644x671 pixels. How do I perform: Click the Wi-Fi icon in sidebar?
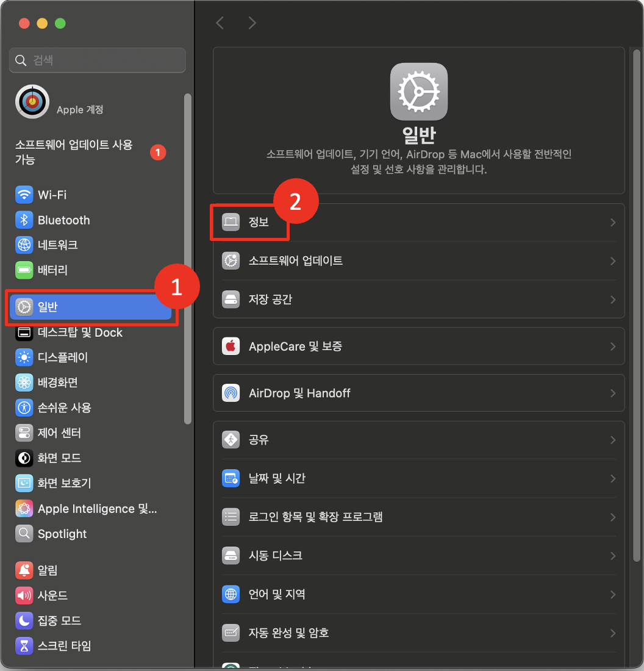coord(24,195)
